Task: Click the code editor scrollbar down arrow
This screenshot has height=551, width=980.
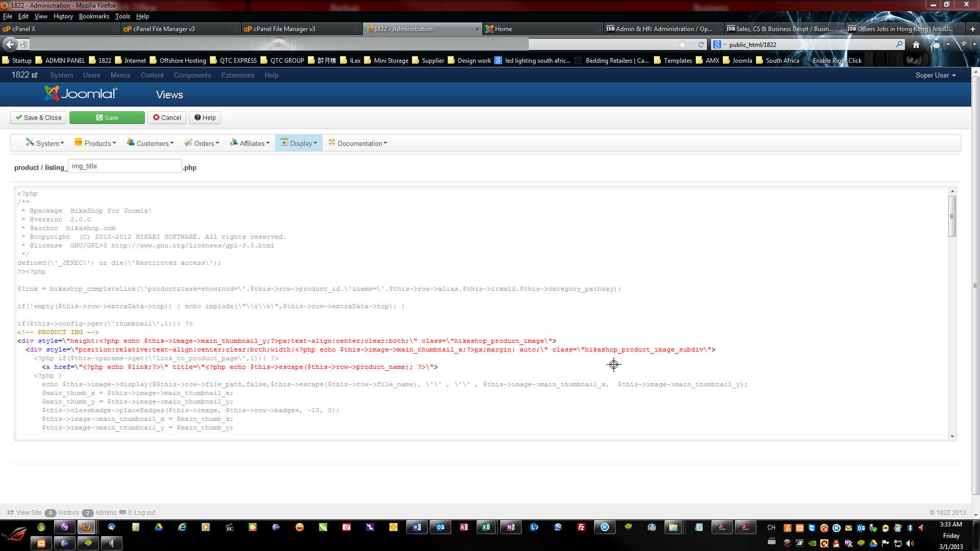Action: (x=952, y=437)
